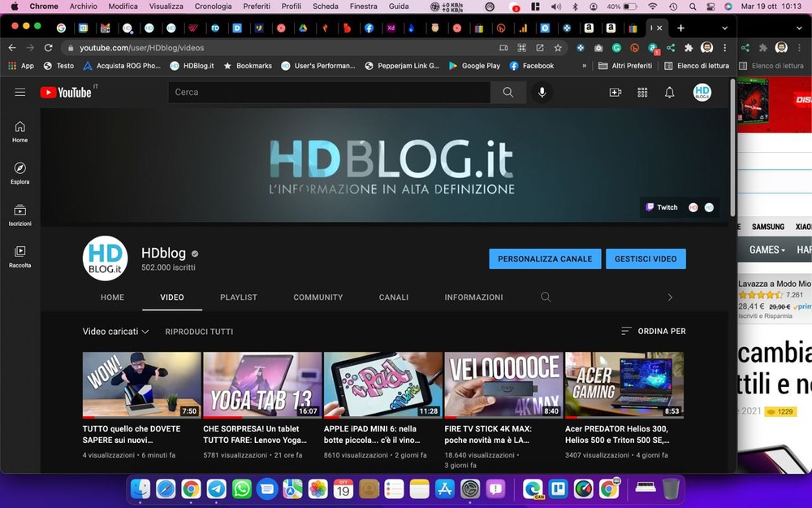Show hidden bookmarks with double chevron
812x508 pixels.
584,66
